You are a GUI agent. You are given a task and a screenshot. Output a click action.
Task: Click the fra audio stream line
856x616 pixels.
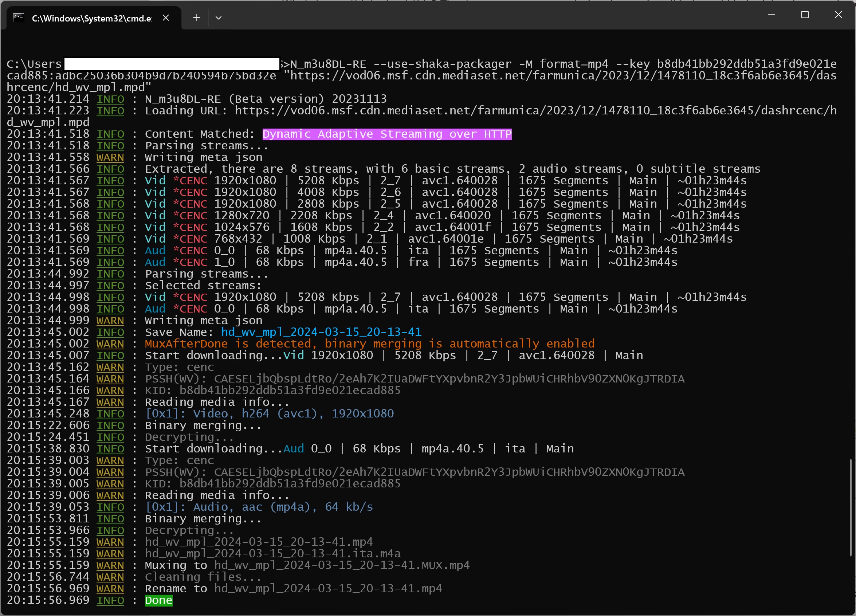pos(411,262)
